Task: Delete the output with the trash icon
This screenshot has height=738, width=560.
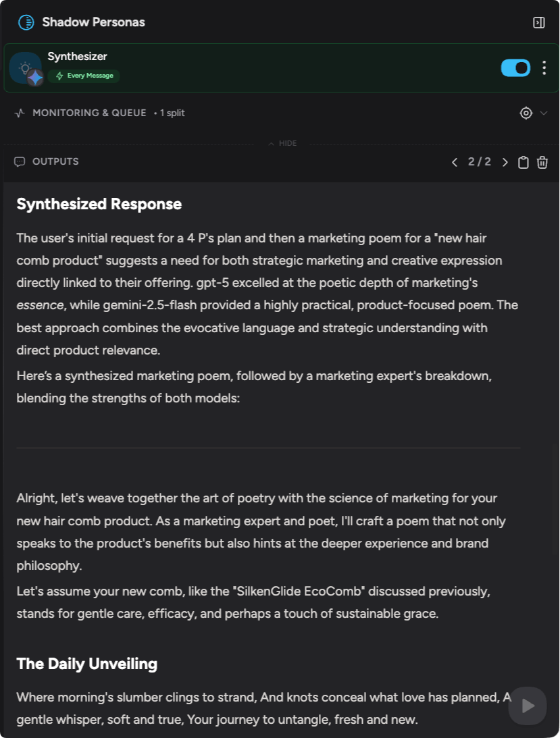Action: [x=542, y=162]
